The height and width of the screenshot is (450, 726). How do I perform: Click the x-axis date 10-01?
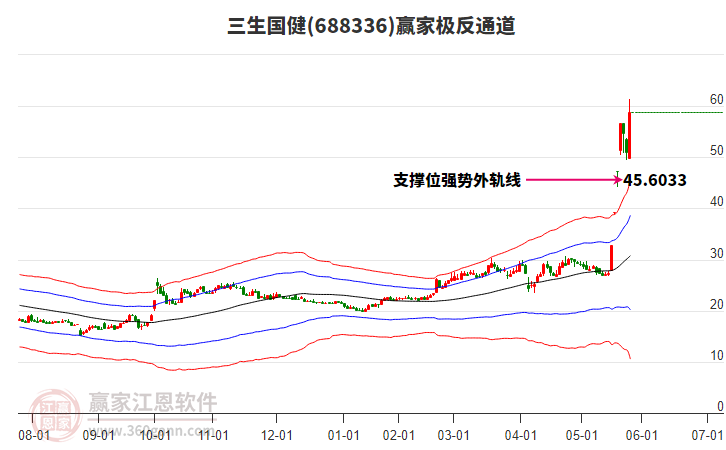pyautogui.click(x=155, y=436)
